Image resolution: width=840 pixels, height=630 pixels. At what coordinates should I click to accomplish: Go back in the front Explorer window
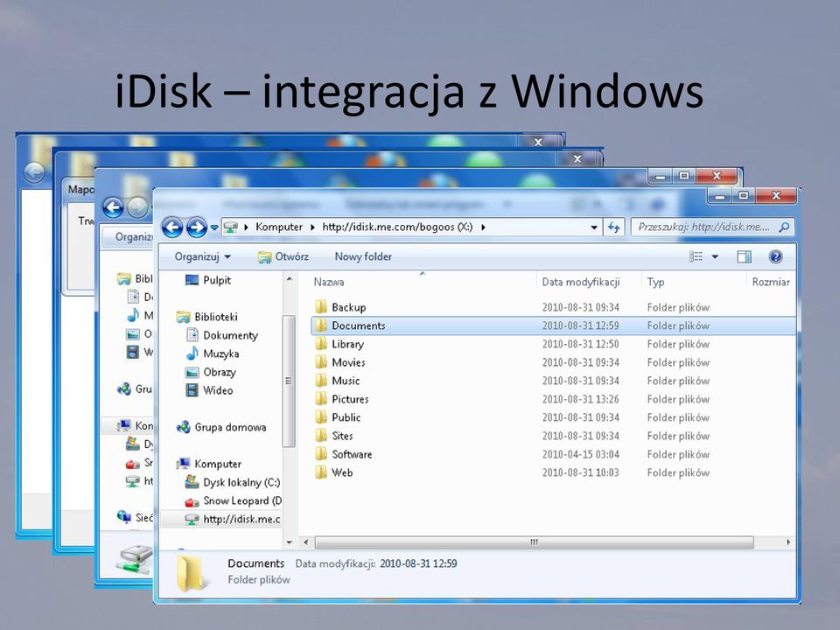pyautogui.click(x=172, y=227)
